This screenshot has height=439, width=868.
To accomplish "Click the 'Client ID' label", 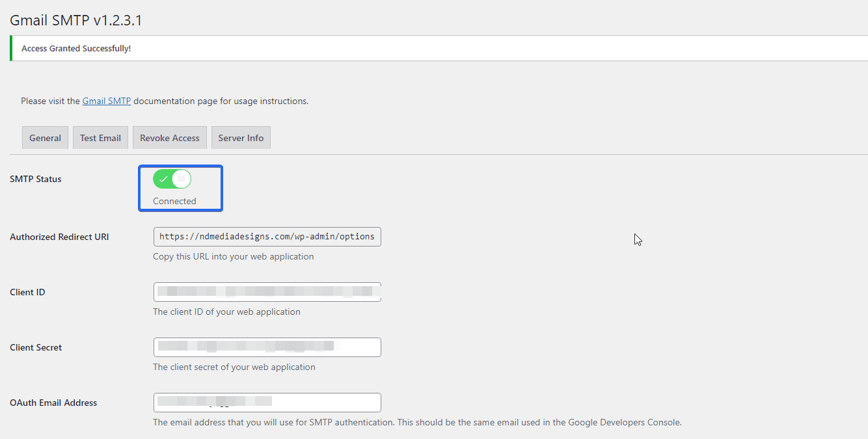I will coord(27,292).
